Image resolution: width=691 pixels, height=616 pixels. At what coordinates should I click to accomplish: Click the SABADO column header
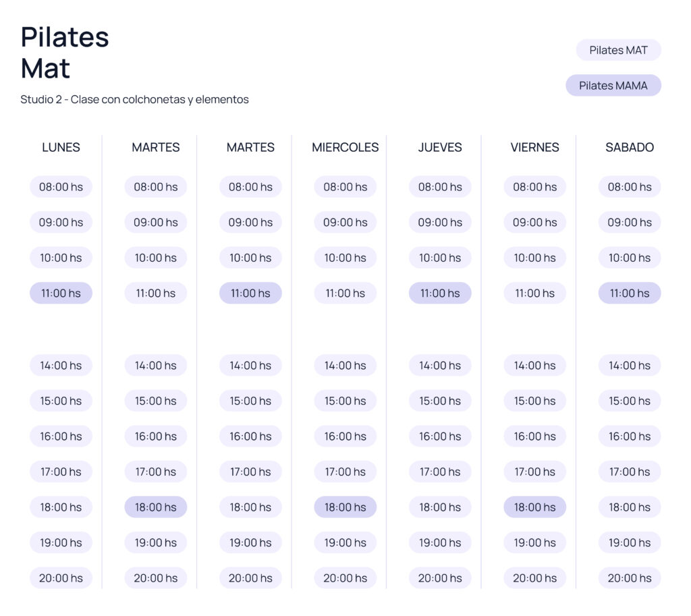click(x=630, y=147)
